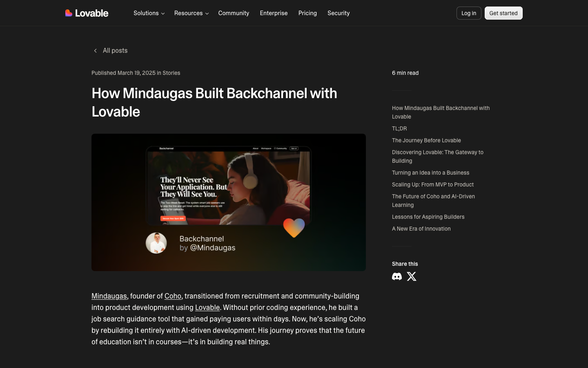
Task: Click the 6 min read label
Action: (x=405, y=73)
